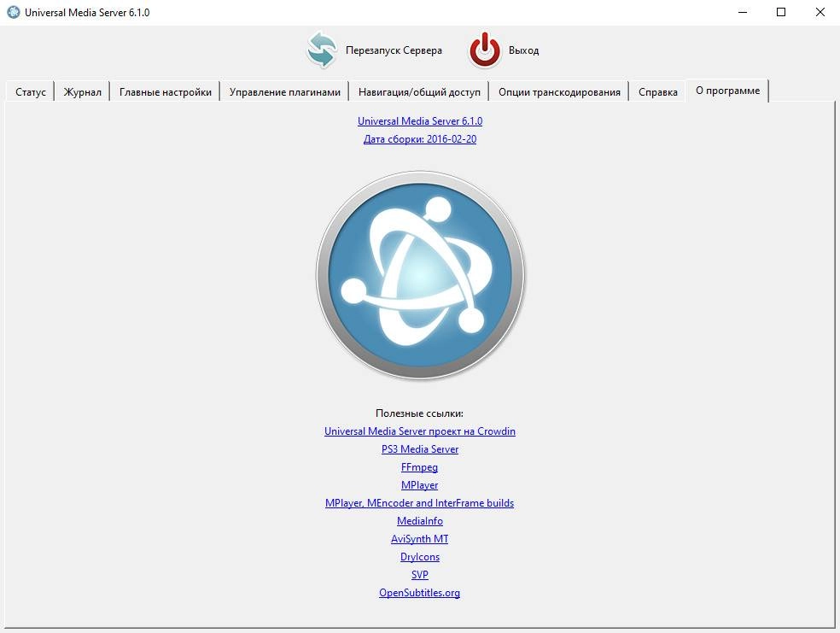Click the Выход label

tap(523, 50)
